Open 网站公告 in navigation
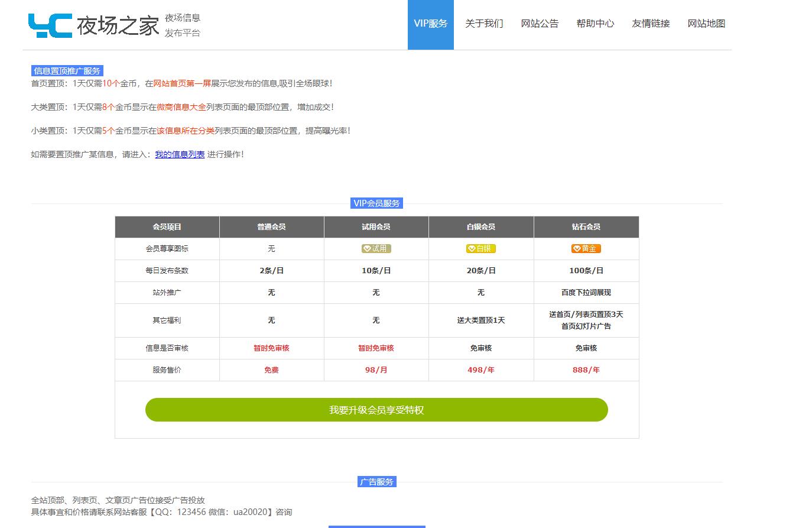The height and width of the screenshot is (528, 812). tap(540, 24)
